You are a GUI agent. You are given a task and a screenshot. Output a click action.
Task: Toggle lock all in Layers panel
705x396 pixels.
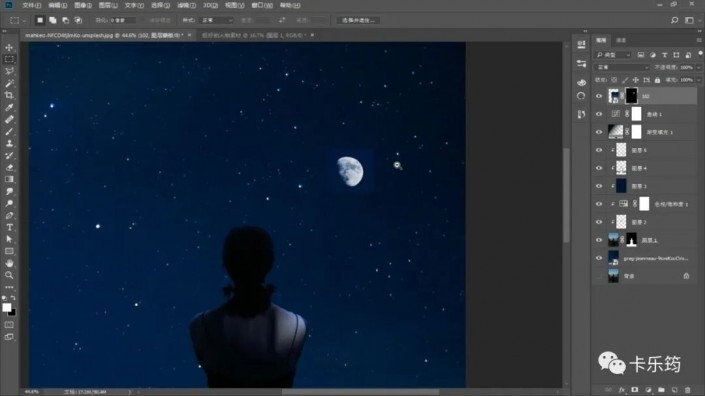coord(657,80)
